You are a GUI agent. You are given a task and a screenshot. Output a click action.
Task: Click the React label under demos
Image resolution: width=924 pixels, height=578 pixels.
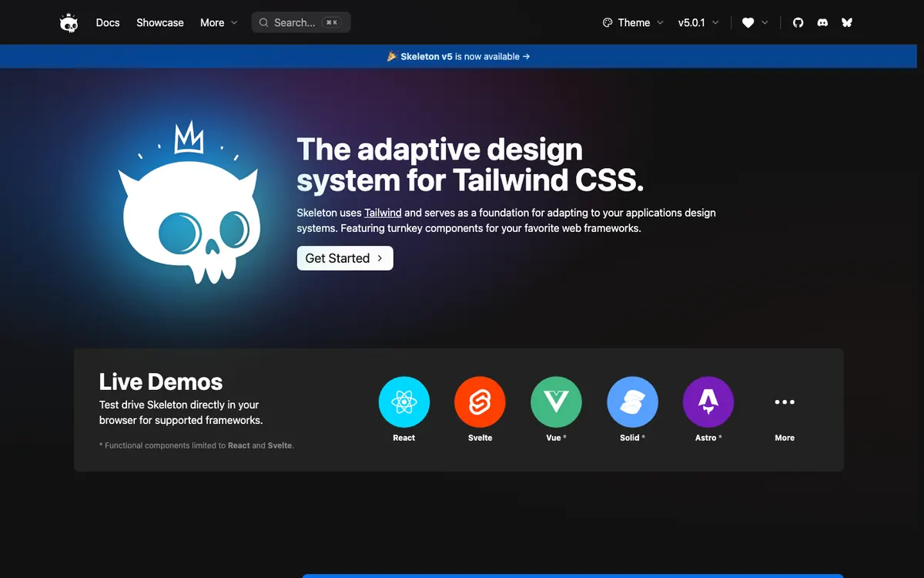[x=404, y=438]
